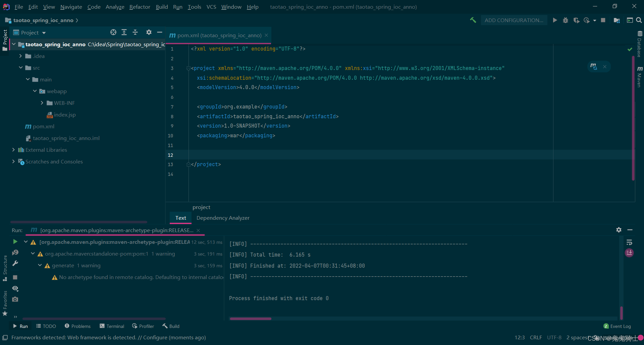Click the Run console horizontal scrollbar
Viewport: 644px width, 345px height.
pos(251,319)
